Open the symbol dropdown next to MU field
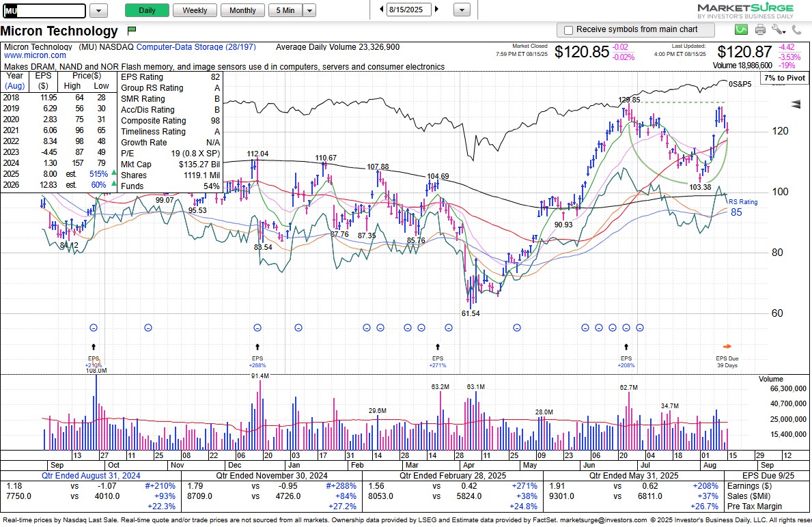 pyautogui.click(x=97, y=10)
